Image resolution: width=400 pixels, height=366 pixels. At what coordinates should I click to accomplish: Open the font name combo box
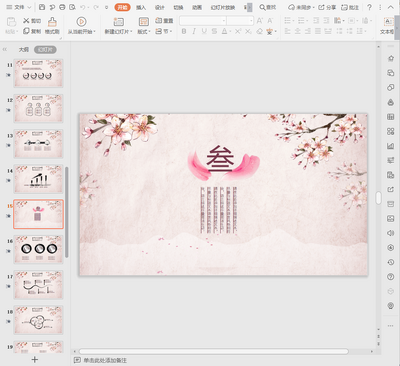pyautogui.click(x=203, y=21)
